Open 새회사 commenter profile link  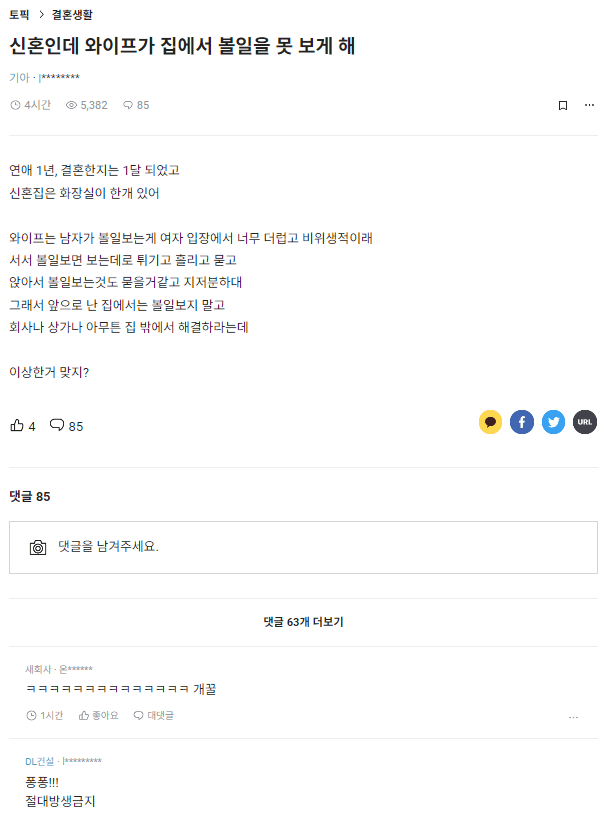[38, 669]
